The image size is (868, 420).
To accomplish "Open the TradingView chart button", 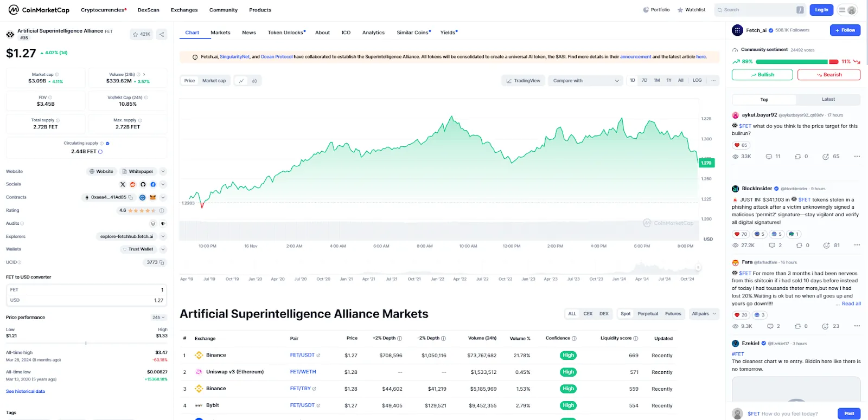I will (x=523, y=81).
